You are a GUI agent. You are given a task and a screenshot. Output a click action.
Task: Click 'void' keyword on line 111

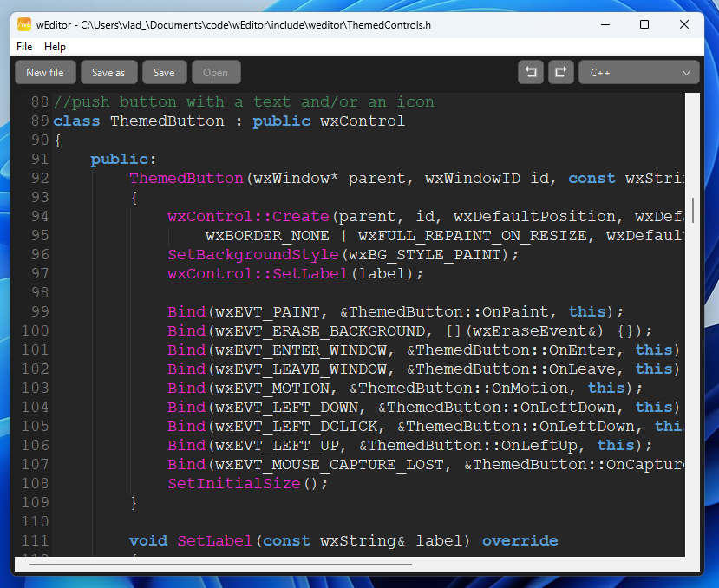coord(148,541)
